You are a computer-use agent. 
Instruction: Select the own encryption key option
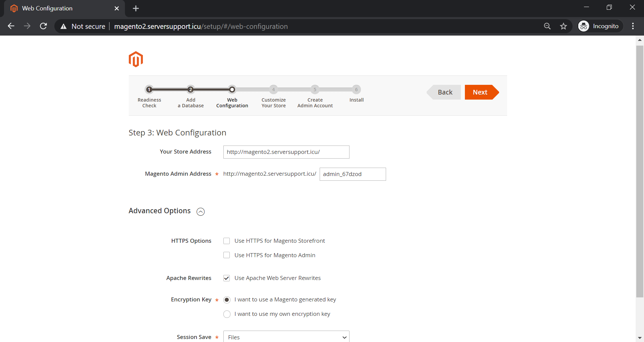tap(227, 314)
